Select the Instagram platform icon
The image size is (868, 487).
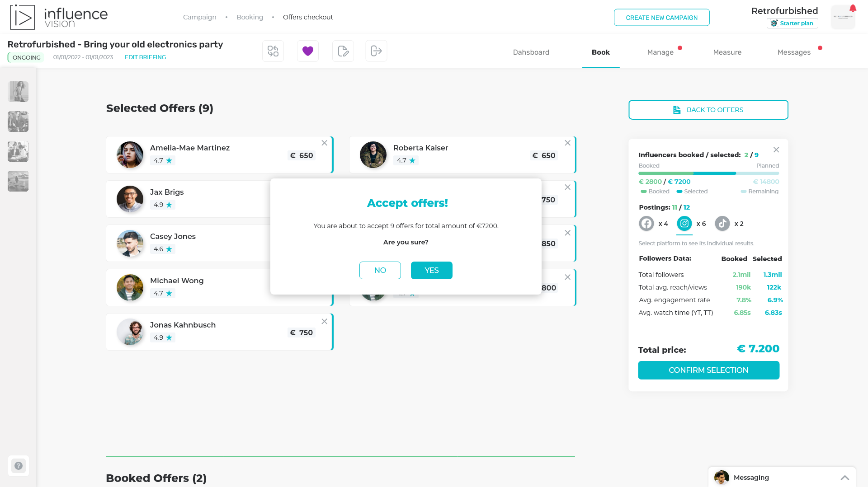pyautogui.click(x=684, y=224)
